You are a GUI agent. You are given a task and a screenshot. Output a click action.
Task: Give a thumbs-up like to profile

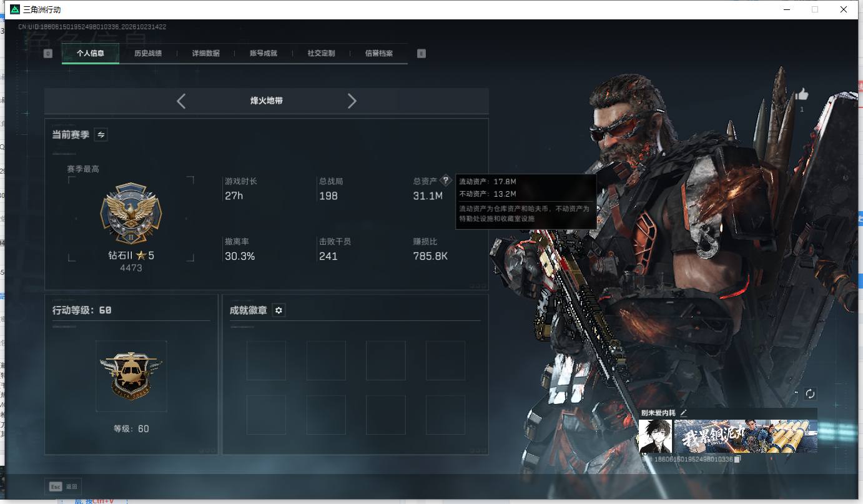click(x=802, y=94)
